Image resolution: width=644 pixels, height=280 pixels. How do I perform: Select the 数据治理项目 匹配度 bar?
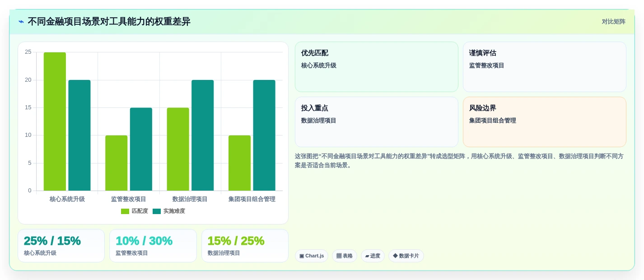point(178,149)
